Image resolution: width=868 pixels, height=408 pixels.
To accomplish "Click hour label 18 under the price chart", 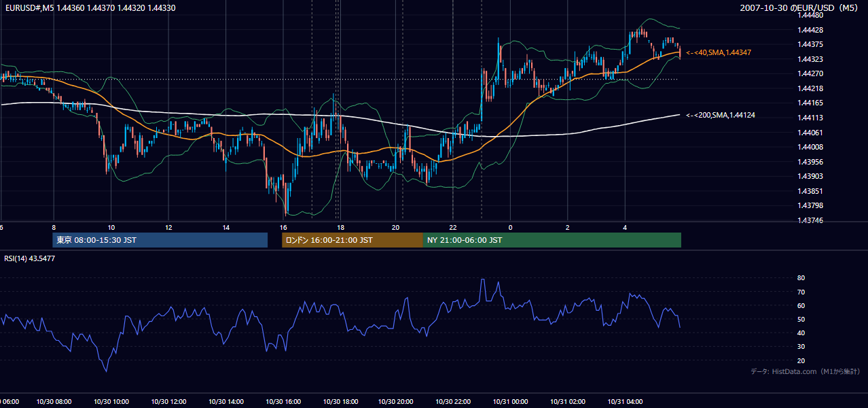I will pos(340,227).
